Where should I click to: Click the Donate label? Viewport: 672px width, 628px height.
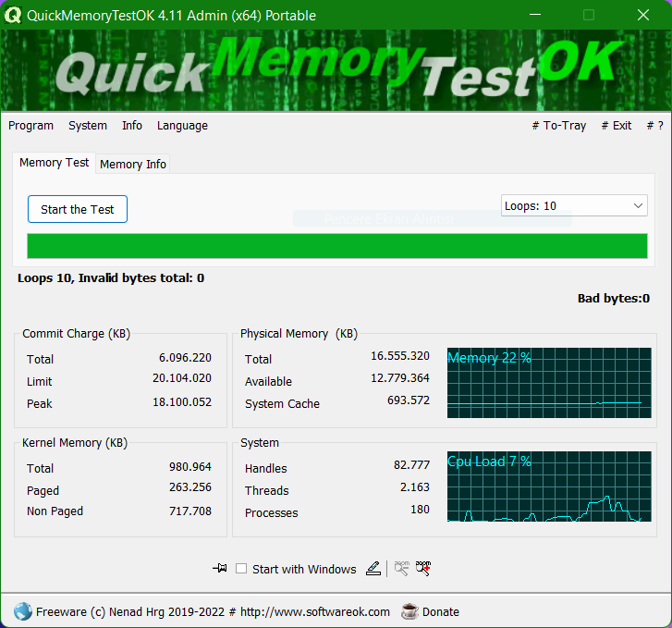click(x=441, y=611)
